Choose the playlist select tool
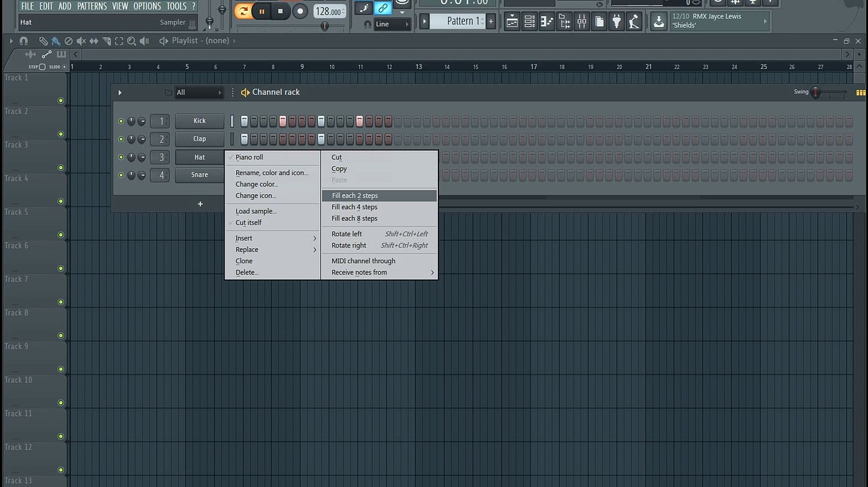The height and width of the screenshot is (487, 868). 119,41
